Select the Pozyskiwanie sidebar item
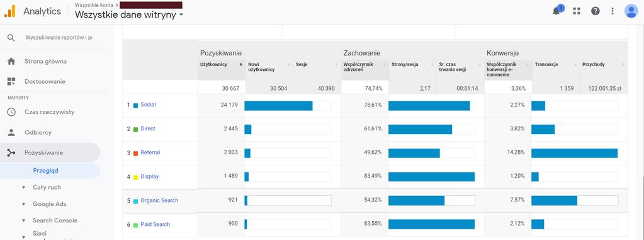 point(50,153)
